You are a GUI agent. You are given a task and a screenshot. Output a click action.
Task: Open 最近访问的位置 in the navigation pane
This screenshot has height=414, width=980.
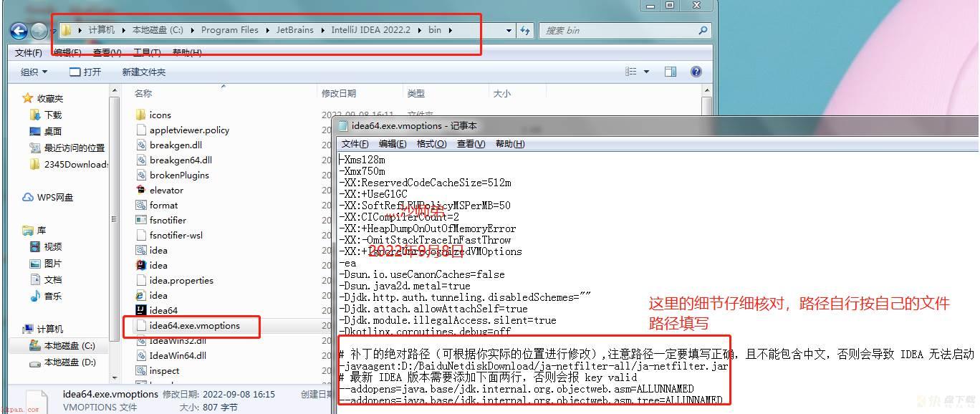[75, 148]
